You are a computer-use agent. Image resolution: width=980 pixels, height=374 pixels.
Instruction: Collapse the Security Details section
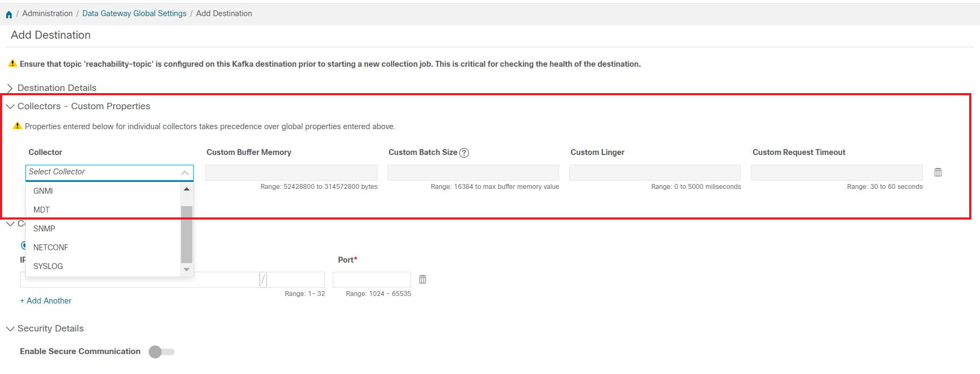coord(10,329)
